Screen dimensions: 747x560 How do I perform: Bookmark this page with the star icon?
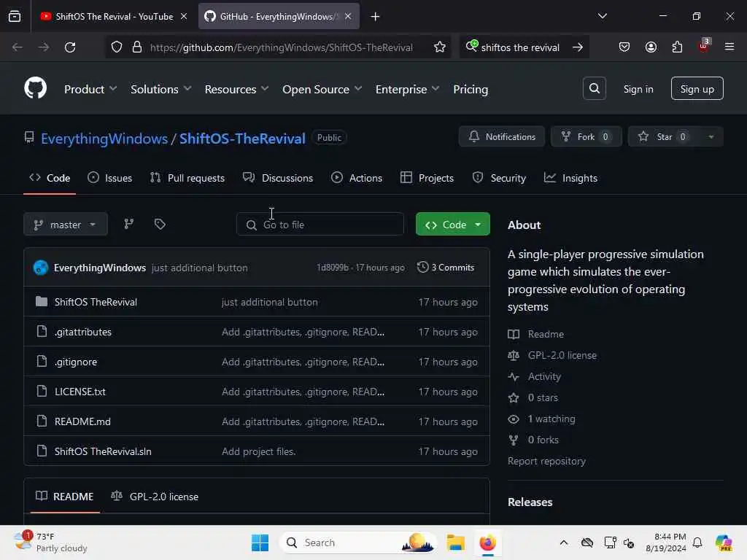point(439,47)
